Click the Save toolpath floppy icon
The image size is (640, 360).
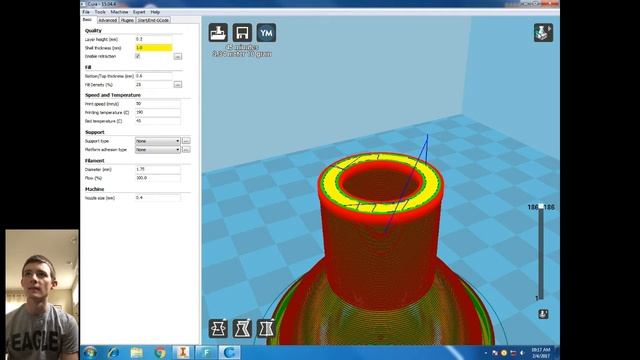pyautogui.click(x=242, y=33)
